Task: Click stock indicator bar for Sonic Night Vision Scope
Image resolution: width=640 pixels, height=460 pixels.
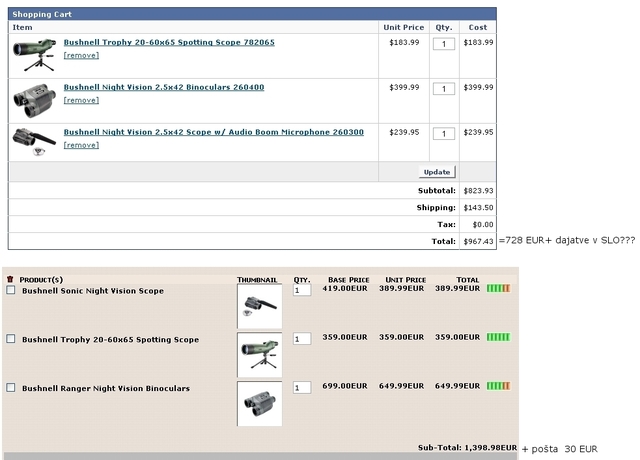Action: (498, 288)
